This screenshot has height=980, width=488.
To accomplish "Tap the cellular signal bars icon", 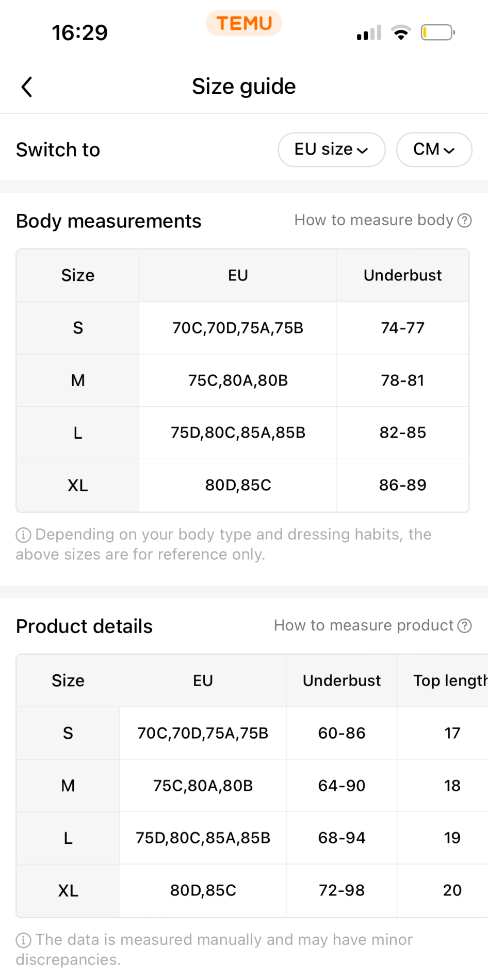I will [x=369, y=33].
